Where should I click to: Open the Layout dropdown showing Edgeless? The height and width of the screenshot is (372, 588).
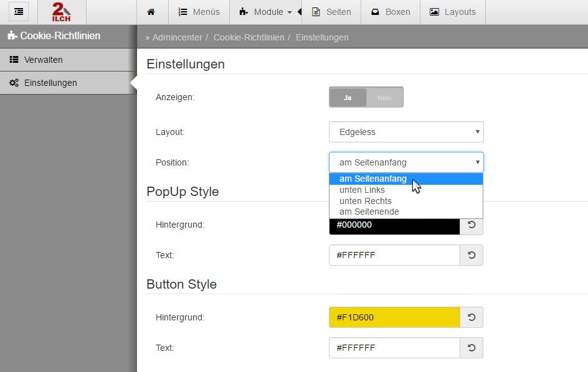[406, 132]
